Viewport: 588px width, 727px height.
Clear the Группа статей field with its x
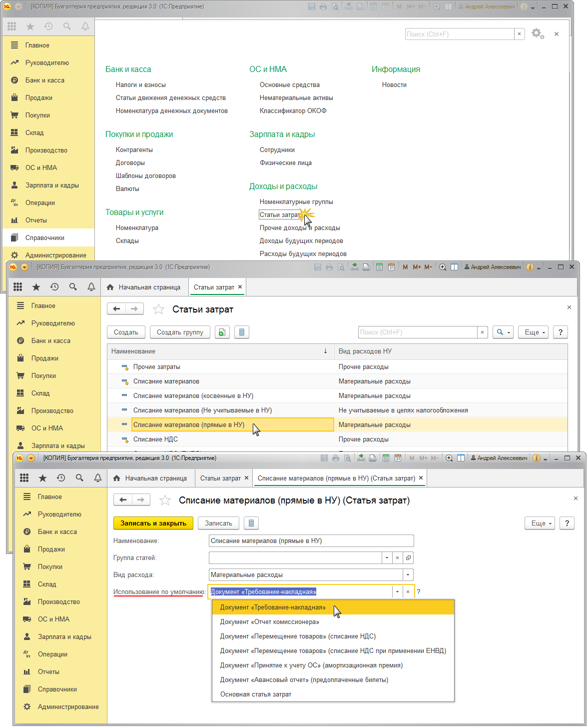tap(397, 558)
